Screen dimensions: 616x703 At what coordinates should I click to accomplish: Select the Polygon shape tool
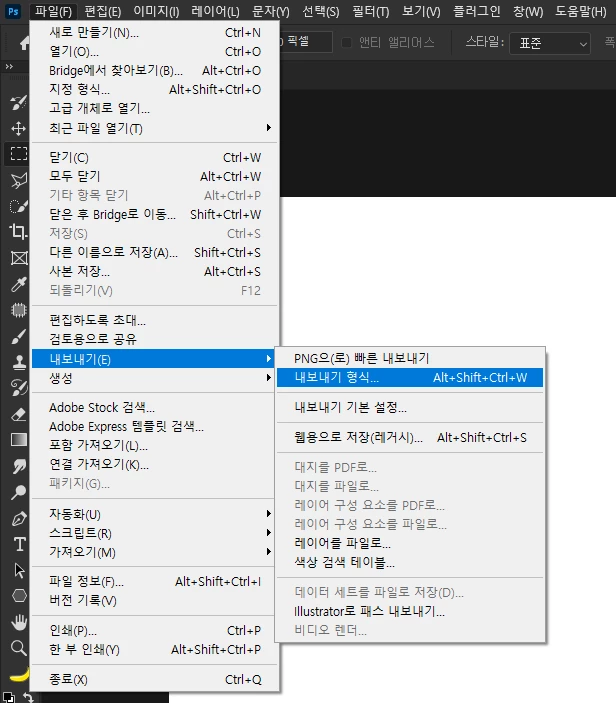pos(18,596)
